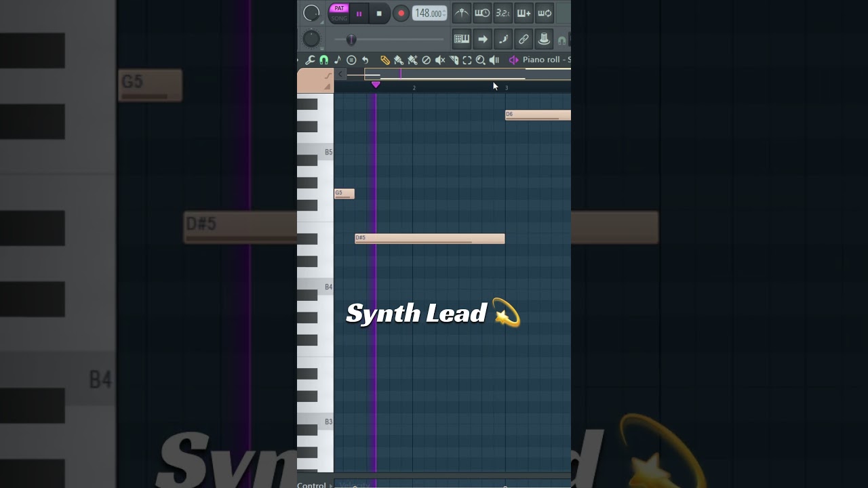Screen dimensions: 868x488
Task: Select the D#5 note
Action: 430,239
